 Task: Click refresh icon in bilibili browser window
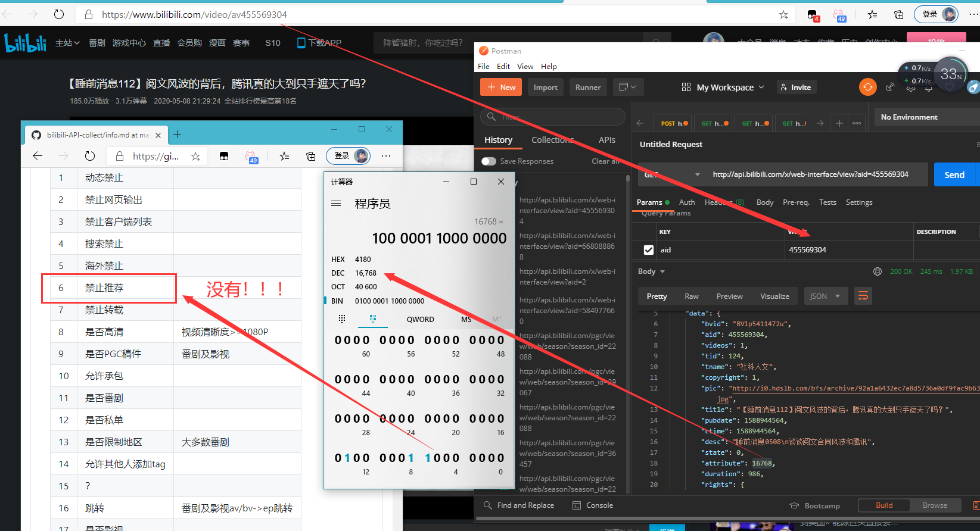pos(58,14)
